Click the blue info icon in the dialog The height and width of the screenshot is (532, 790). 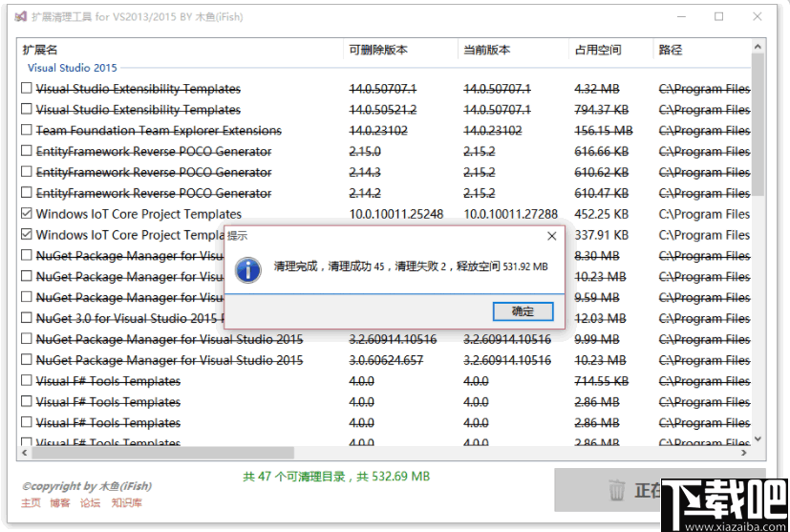point(247,270)
